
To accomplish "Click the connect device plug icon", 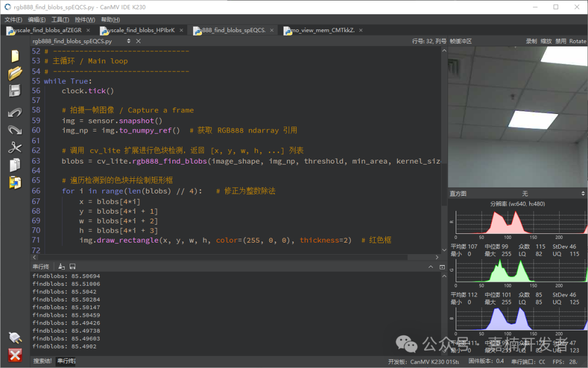I will [15, 338].
